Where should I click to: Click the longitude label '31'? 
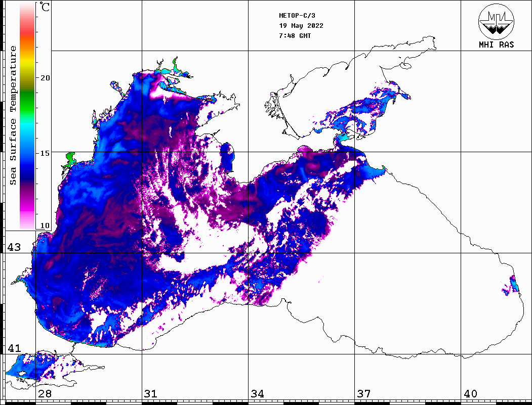click(x=151, y=394)
